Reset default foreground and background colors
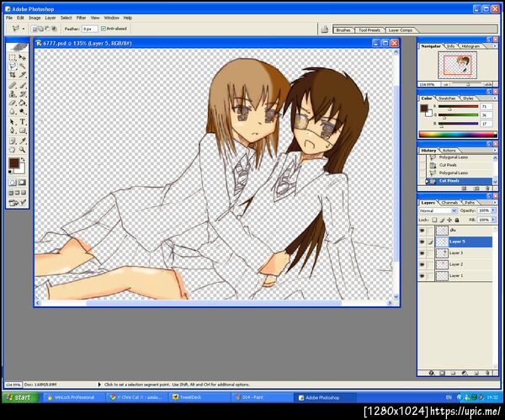This screenshot has height=420, width=505. (x=10, y=173)
